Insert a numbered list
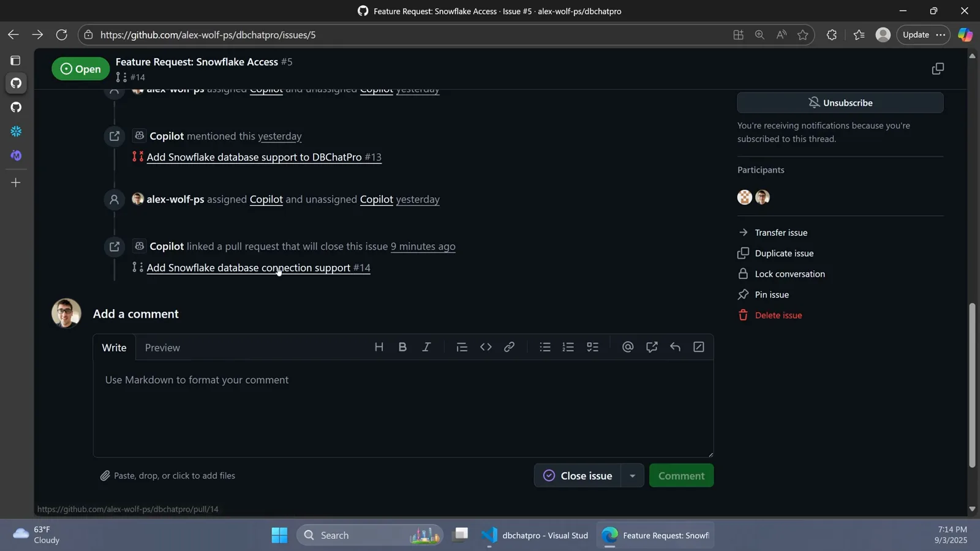The image size is (980, 551). [568, 347]
